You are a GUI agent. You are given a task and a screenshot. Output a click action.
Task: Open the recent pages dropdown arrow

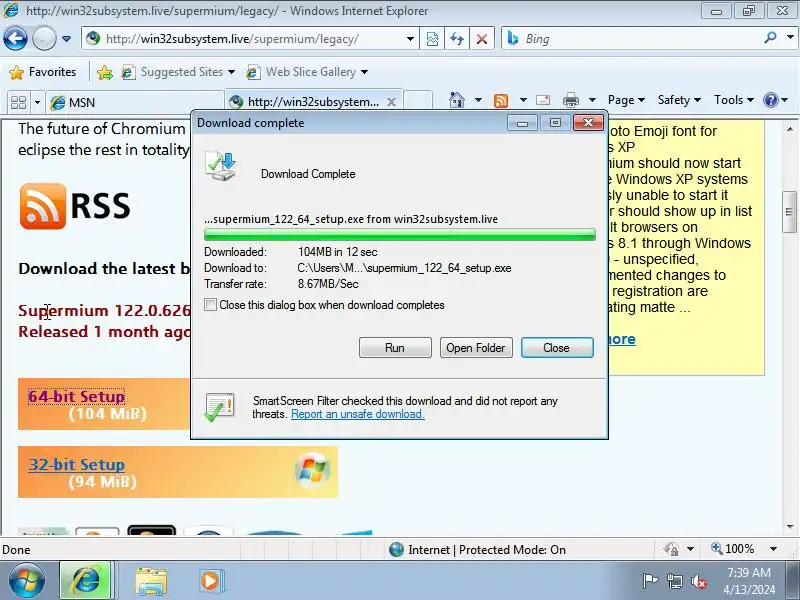coord(66,39)
